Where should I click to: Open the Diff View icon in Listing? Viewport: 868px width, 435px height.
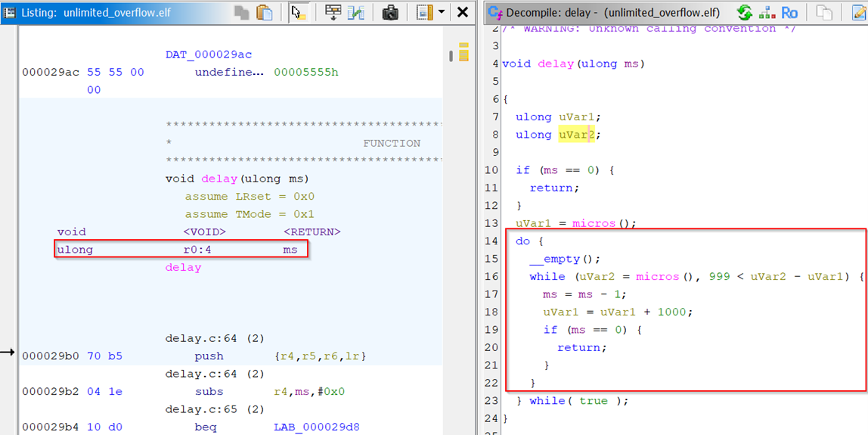[x=356, y=13]
